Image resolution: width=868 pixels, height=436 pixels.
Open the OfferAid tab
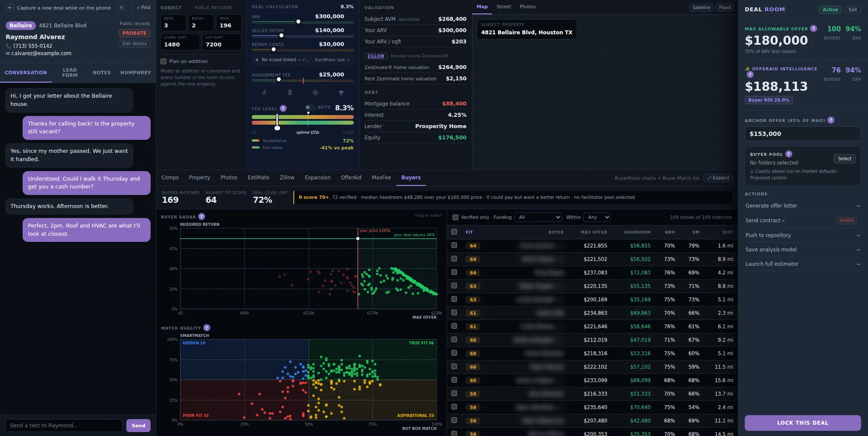click(x=351, y=178)
